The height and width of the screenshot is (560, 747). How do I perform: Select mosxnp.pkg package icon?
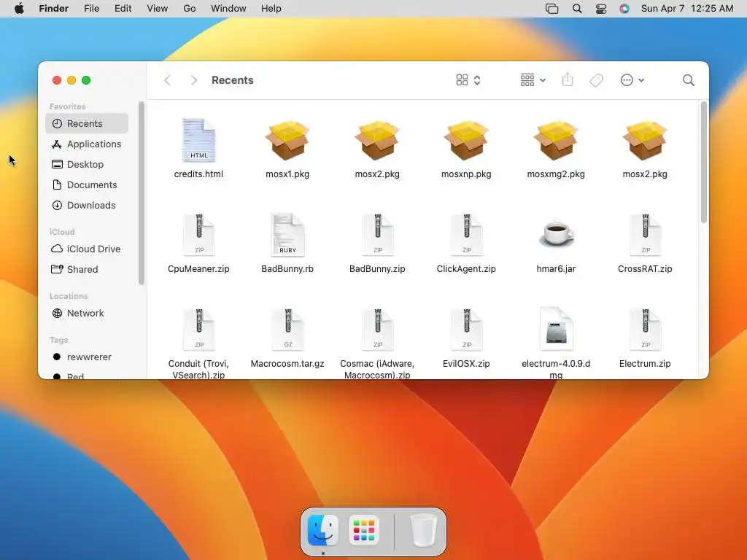click(x=466, y=141)
